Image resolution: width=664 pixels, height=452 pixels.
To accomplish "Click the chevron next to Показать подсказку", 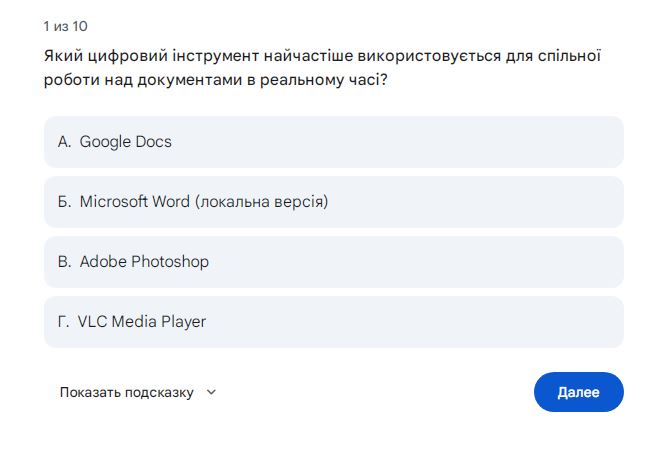I will (211, 392).
